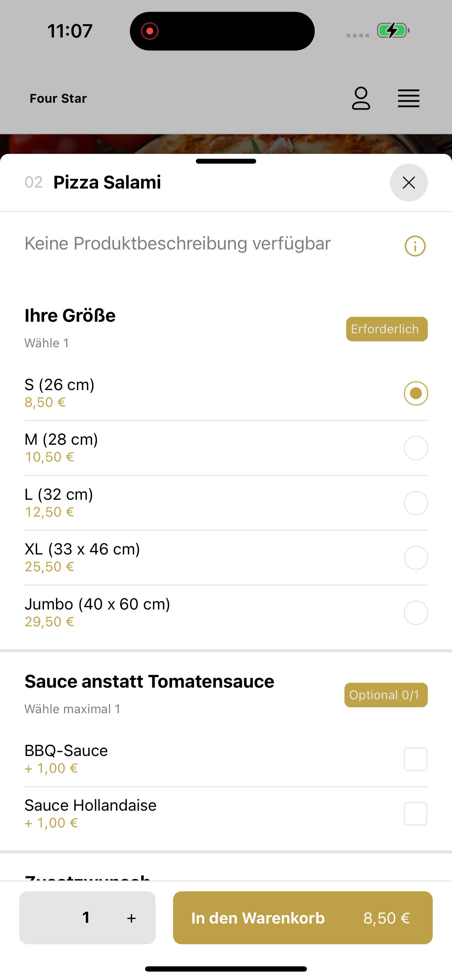Tap the Optional 0/1 badge
452x980 pixels.
[386, 695]
